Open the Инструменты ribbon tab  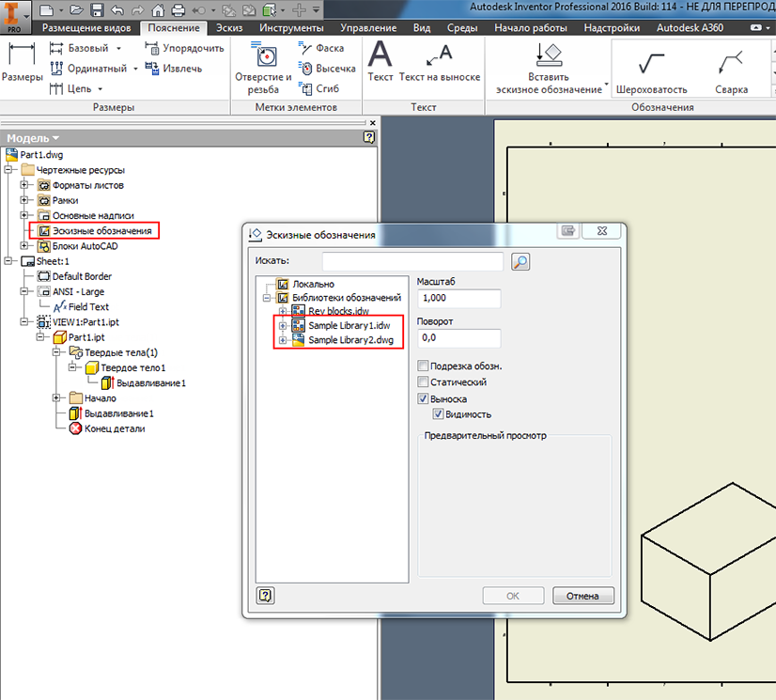click(x=291, y=28)
